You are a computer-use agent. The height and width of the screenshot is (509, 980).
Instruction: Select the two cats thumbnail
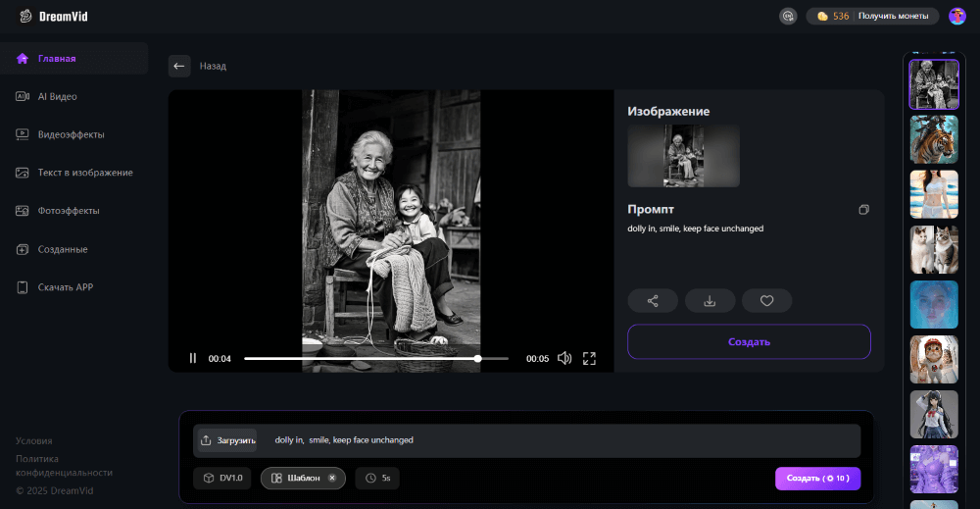934,249
